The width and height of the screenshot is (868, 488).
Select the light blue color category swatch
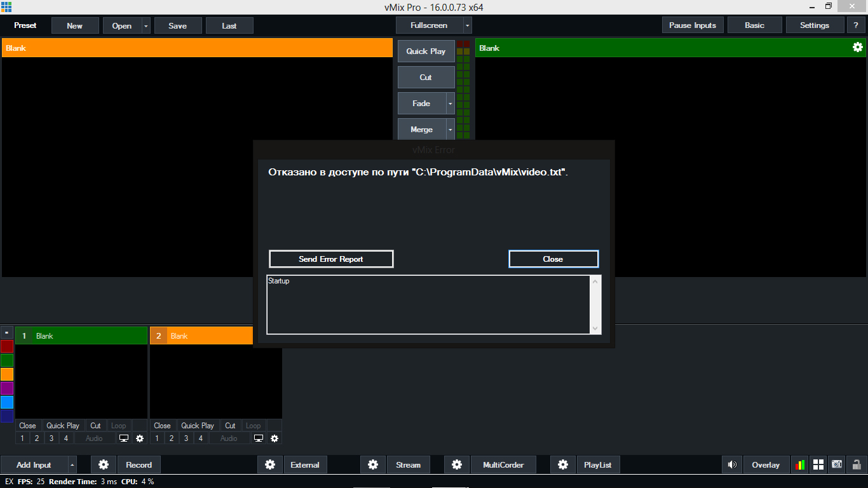[x=7, y=402]
